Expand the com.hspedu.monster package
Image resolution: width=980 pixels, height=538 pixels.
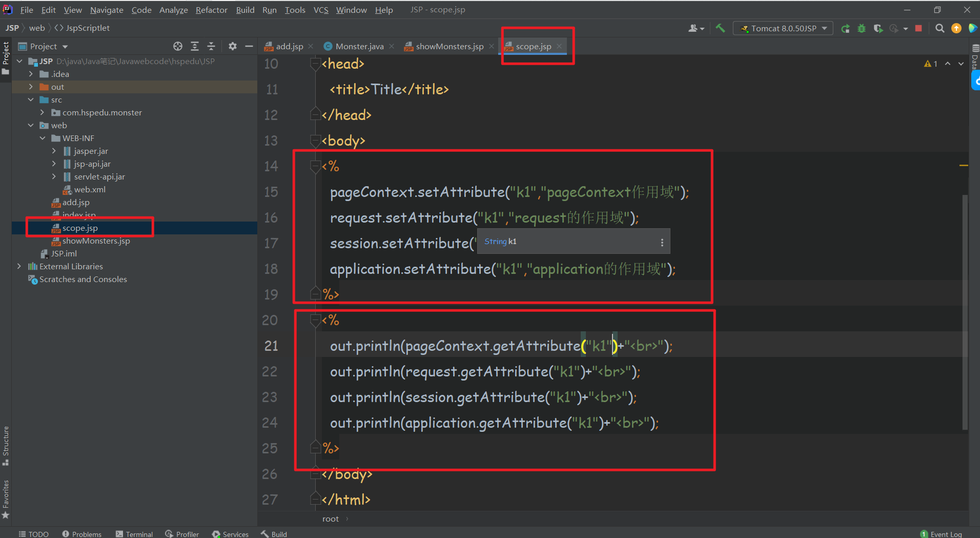[42, 112]
